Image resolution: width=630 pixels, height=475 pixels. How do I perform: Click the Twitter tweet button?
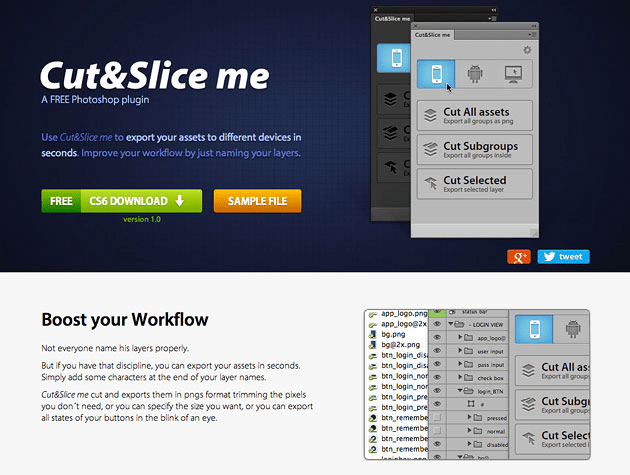coord(563,257)
